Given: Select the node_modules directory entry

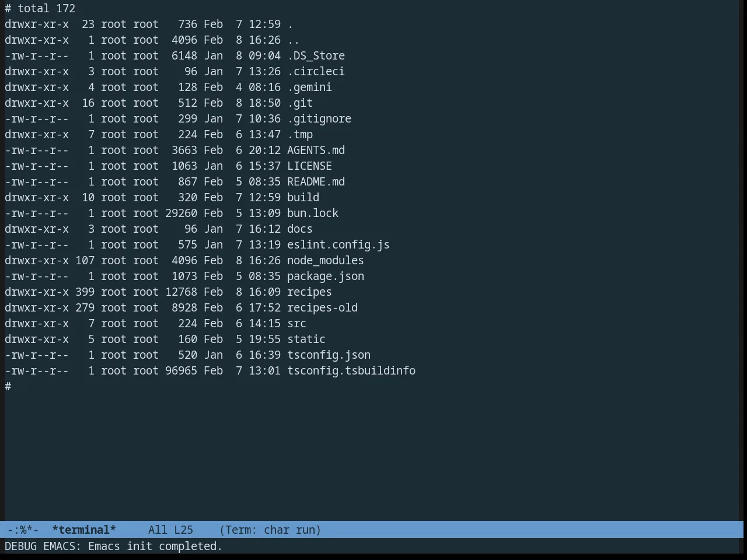Looking at the screenshot, I should pos(325,260).
